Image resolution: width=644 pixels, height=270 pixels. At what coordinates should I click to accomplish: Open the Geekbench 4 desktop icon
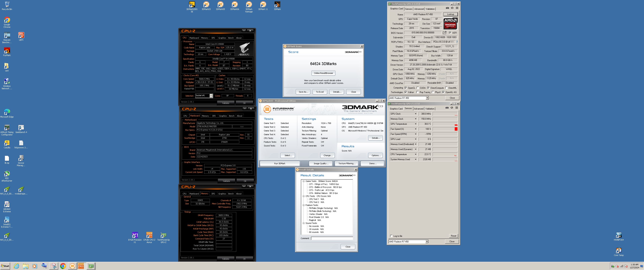pos(21,129)
